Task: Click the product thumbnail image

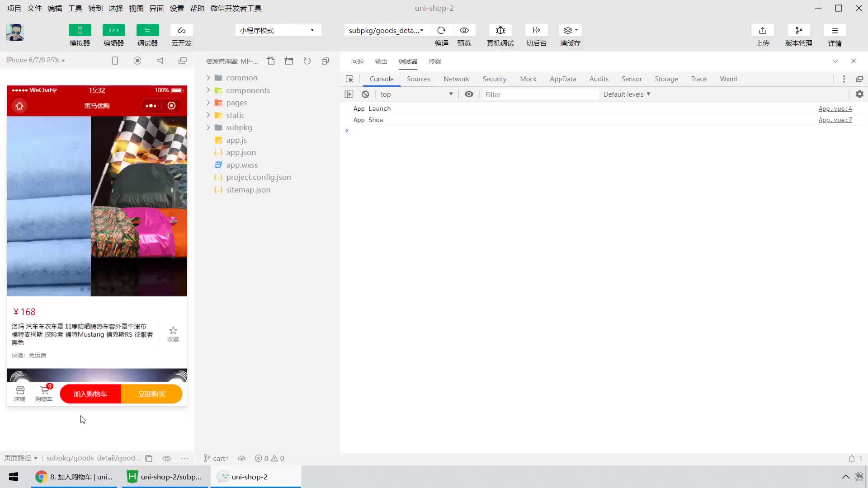Action: [97, 206]
